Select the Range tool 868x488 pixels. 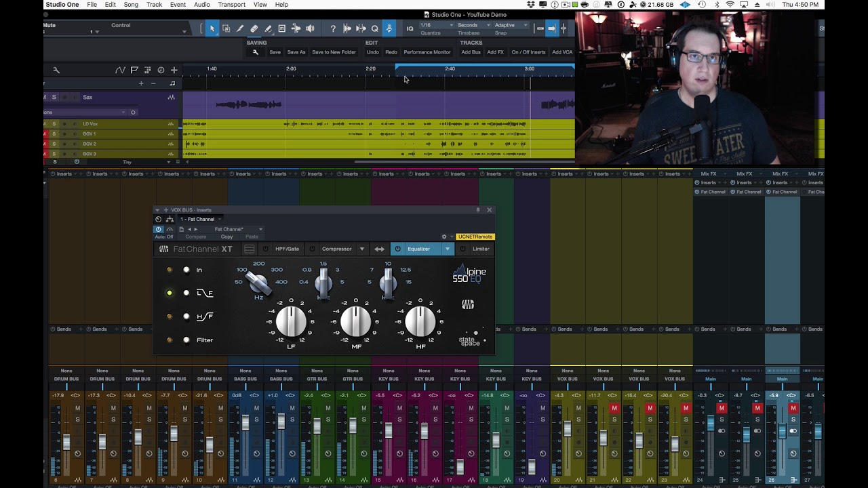coord(226,28)
